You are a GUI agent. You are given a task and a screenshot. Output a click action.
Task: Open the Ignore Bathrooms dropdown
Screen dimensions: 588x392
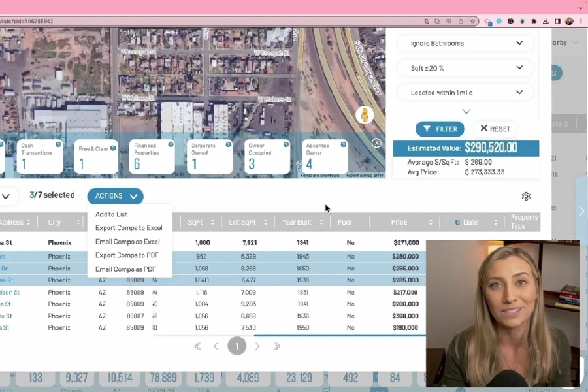tap(466, 43)
